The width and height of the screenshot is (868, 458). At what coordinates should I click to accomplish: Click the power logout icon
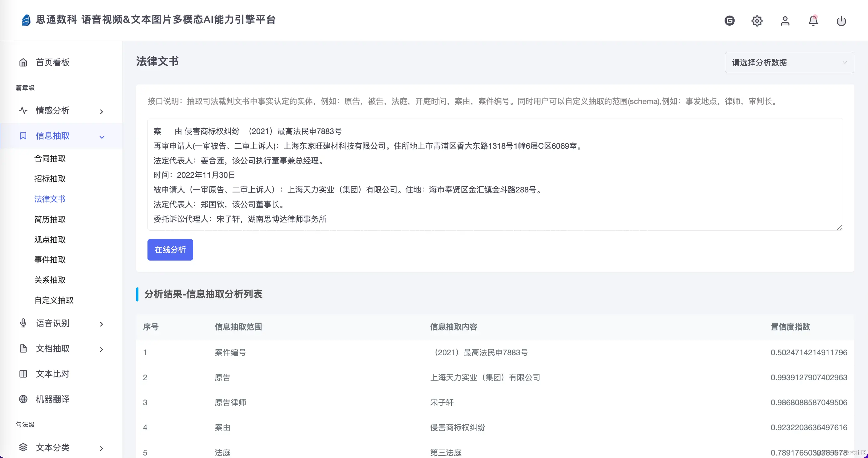[x=841, y=21]
